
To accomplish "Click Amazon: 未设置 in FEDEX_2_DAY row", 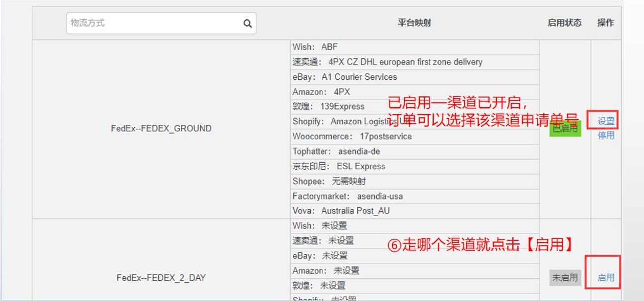I will [415, 271].
